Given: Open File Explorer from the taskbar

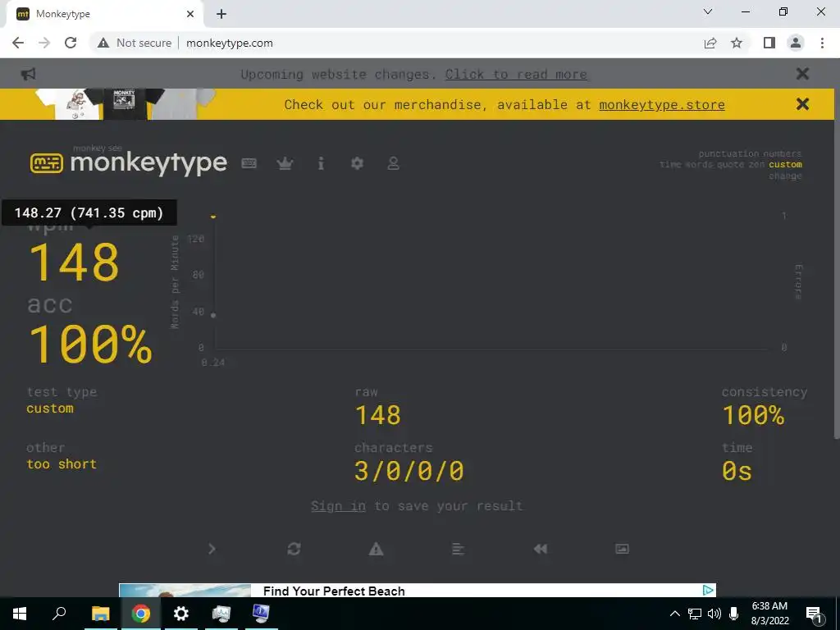Looking at the screenshot, I should coord(101,614).
